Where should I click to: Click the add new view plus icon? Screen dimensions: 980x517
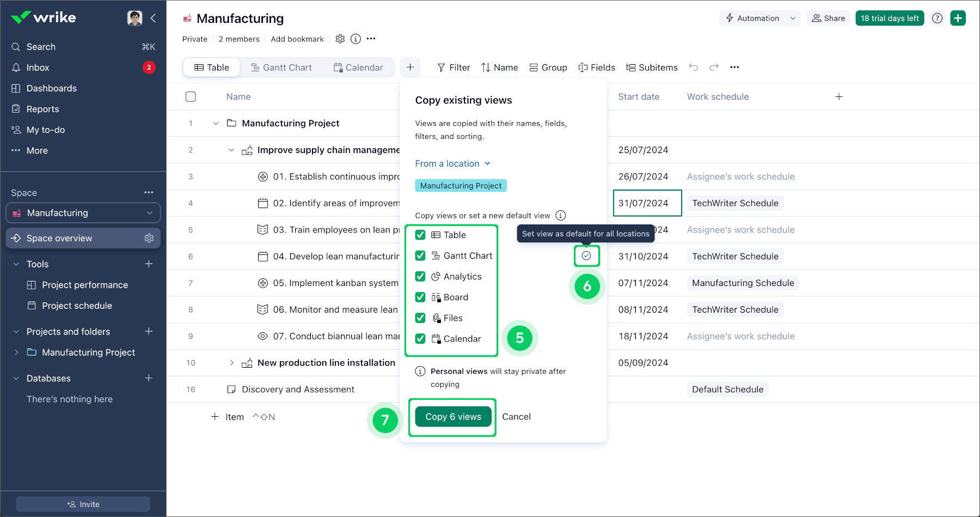410,68
